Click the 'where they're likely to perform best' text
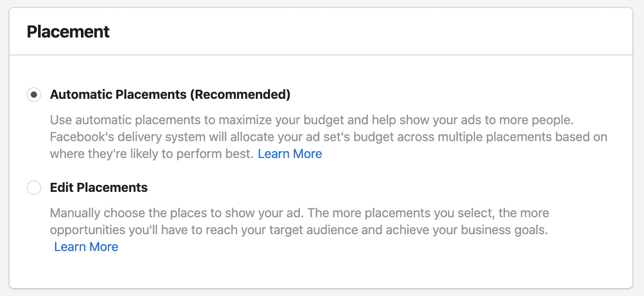Image resolution: width=644 pixels, height=296 pixels. click(x=152, y=154)
